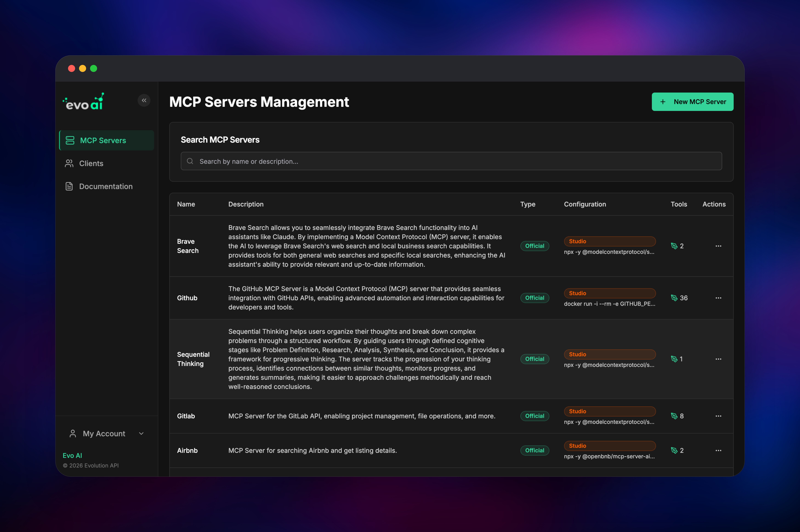Focus the Search by name or description field

pyautogui.click(x=451, y=161)
